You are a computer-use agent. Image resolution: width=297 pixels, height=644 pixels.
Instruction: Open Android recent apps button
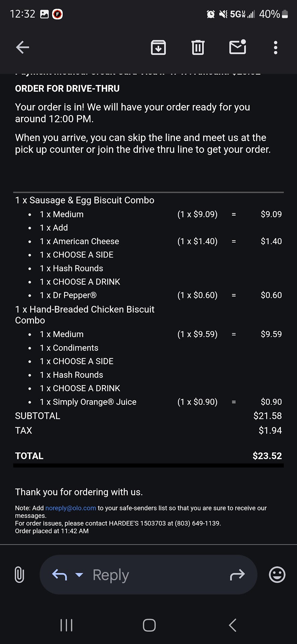tap(66, 625)
